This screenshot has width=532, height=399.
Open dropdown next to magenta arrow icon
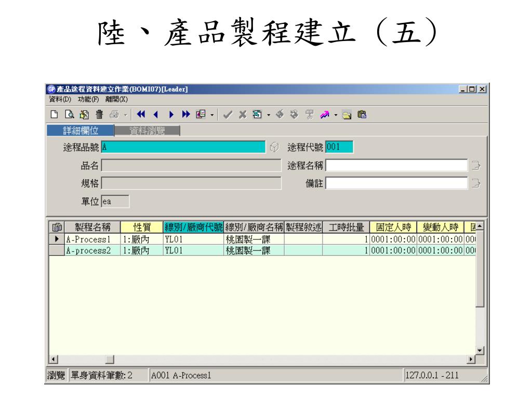click(x=336, y=115)
